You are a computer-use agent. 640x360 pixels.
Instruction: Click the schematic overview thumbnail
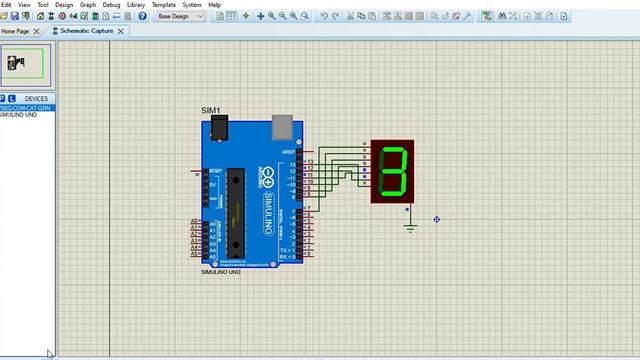(25, 64)
